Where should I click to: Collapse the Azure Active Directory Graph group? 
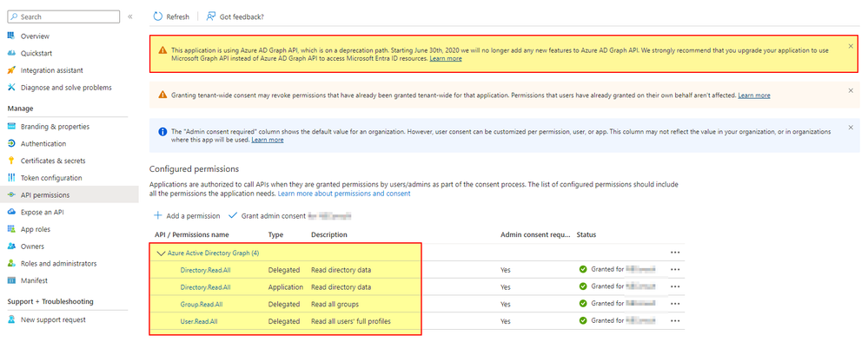[161, 253]
